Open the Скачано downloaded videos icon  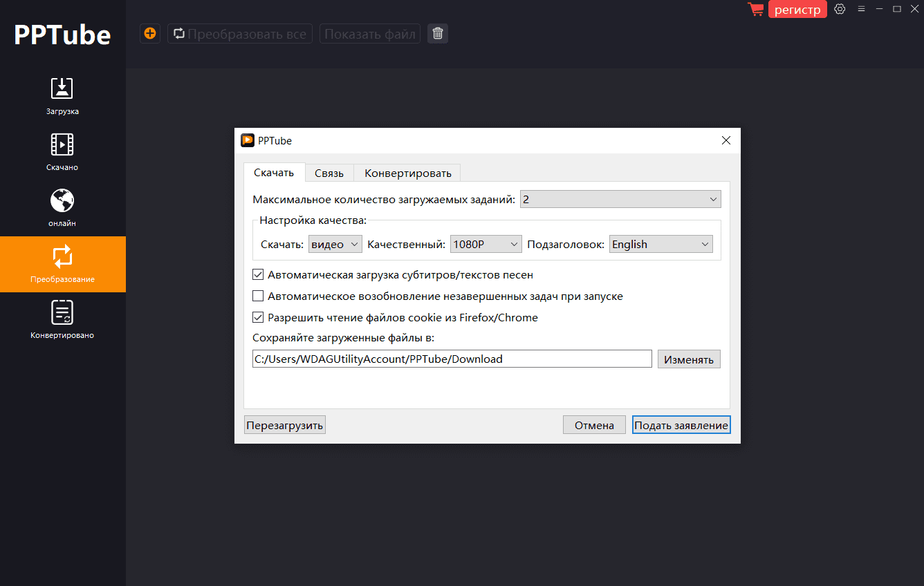(x=62, y=144)
